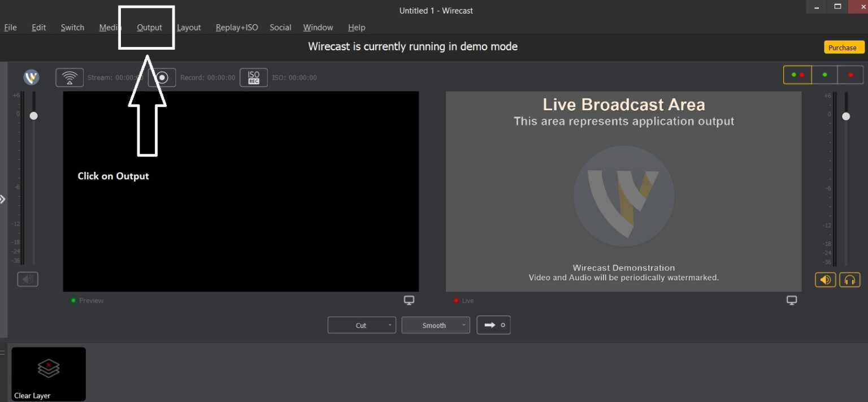
Task: Expand the left side panel chevron
Action: (3, 199)
